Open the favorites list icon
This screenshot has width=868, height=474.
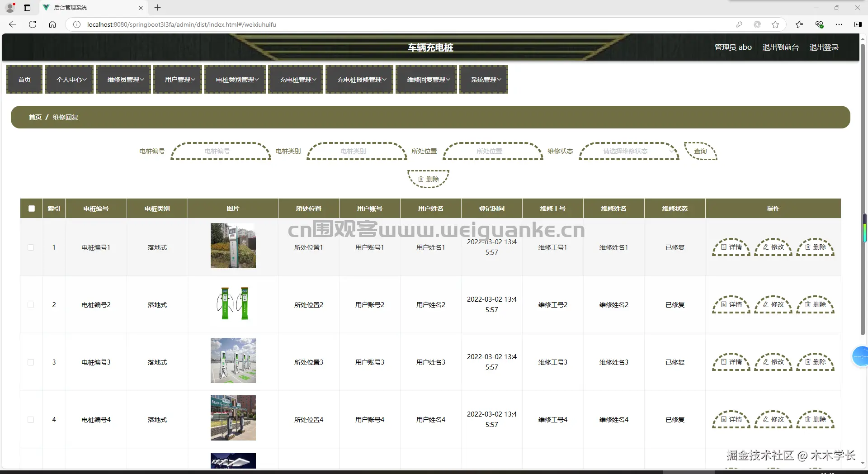pyautogui.click(x=799, y=24)
